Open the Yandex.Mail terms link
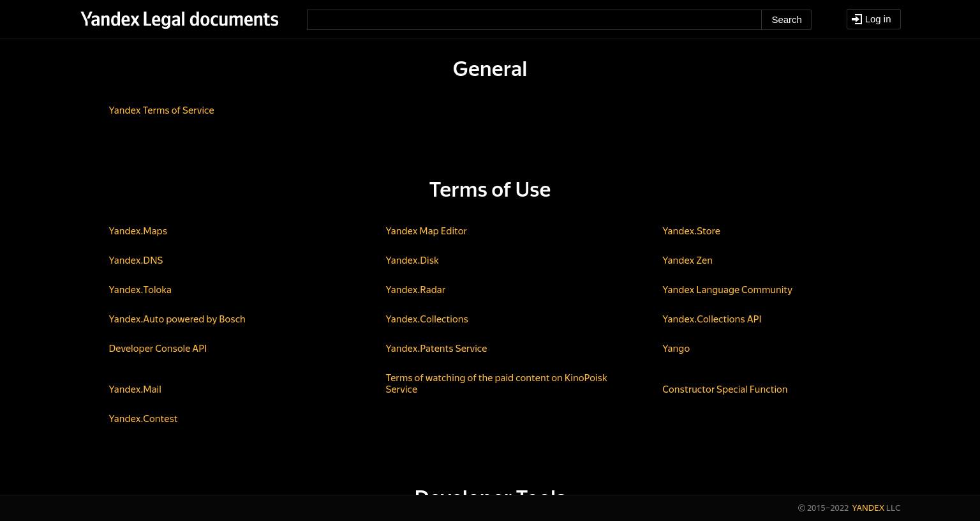 (135, 389)
